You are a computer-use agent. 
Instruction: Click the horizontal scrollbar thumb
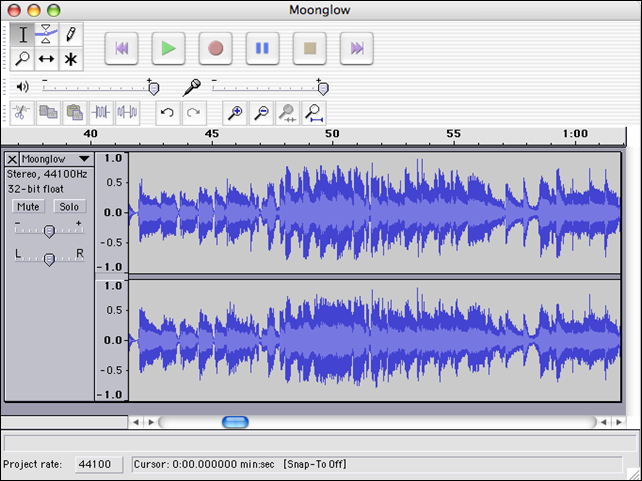click(x=235, y=422)
